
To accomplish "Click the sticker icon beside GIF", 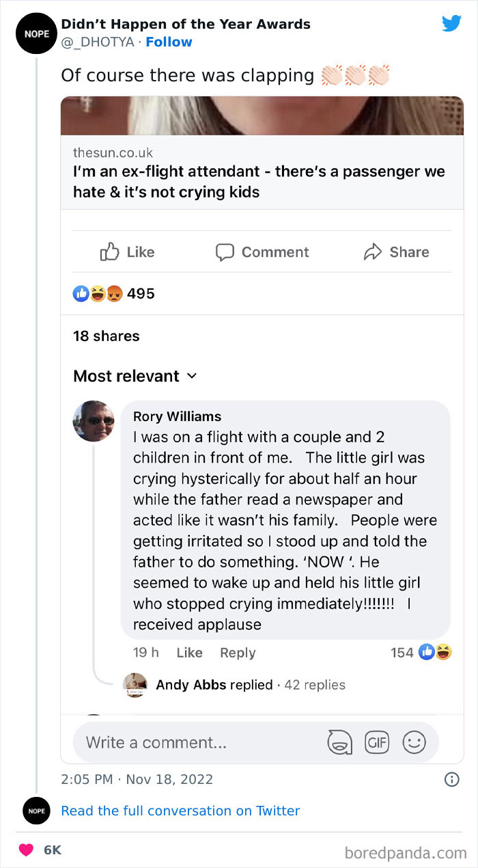I will tap(339, 742).
